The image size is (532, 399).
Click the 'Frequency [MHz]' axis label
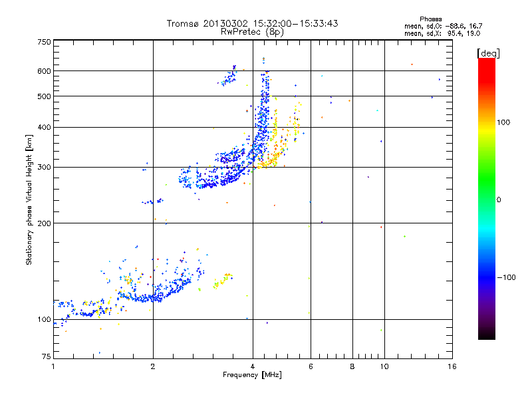pyautogui.click(x=252, y=375)
